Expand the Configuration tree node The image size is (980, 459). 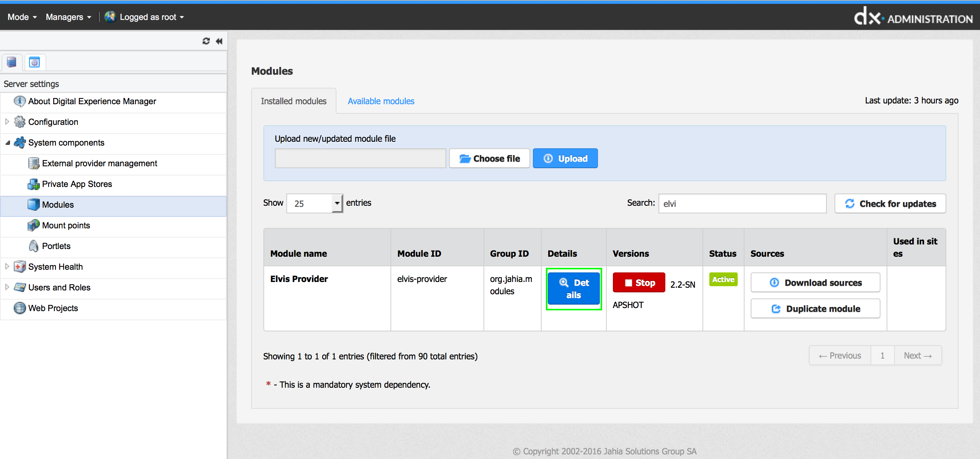(x=7, y=121)
